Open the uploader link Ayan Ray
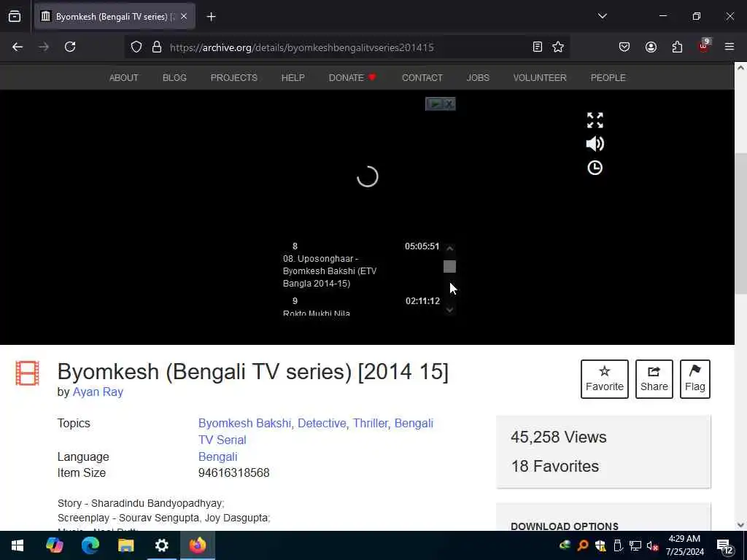 pos(98,392)
